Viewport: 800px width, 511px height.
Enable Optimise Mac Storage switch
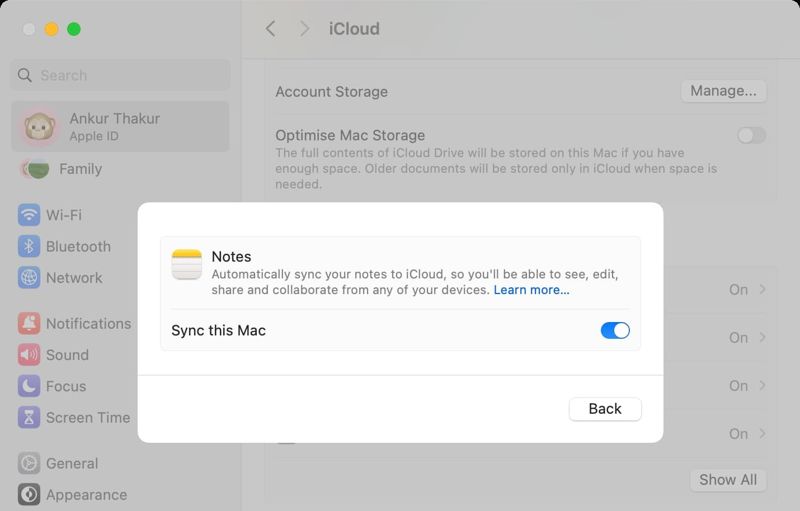(751, 135)
